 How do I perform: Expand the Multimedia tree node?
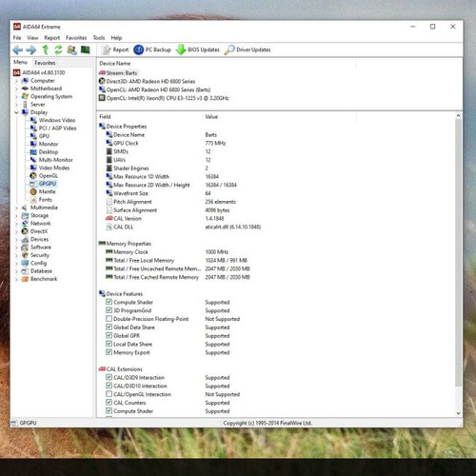[x=16, y=208]
